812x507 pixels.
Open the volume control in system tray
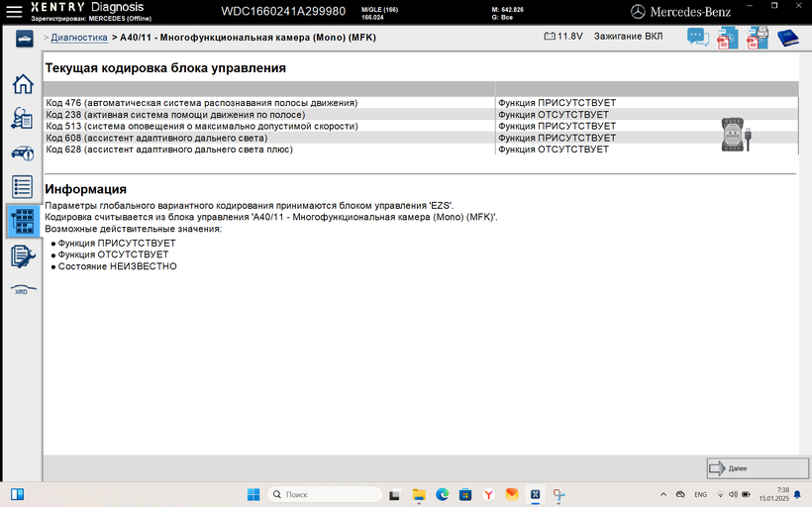click(733, 494)
